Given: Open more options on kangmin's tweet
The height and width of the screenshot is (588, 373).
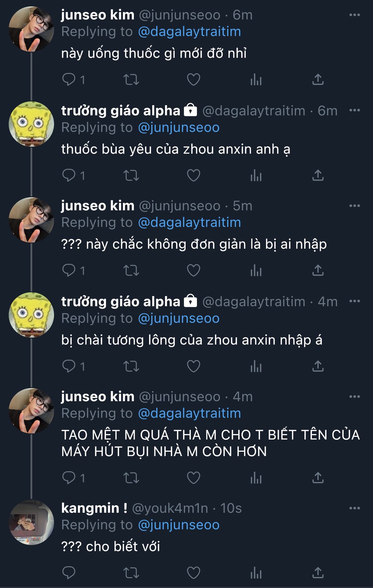Looking at the screenshot, I should click(x=354, y=508).
